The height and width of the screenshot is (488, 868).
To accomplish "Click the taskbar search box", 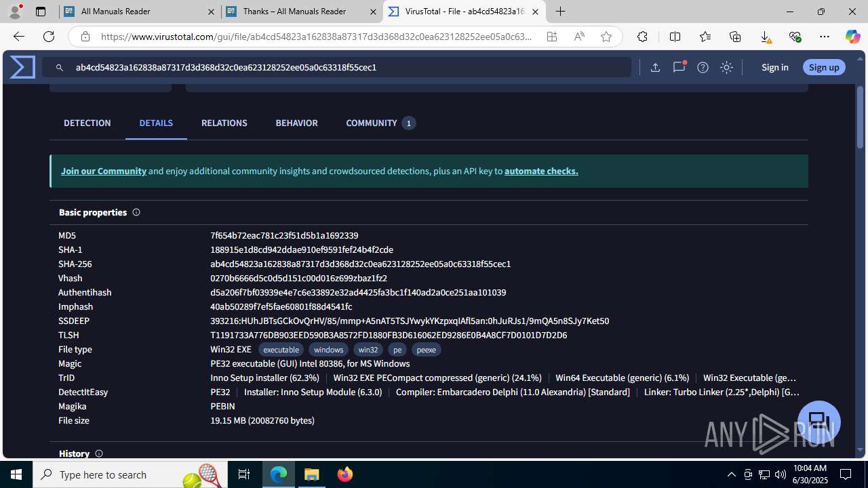I will pyautogui.click(x=130, y=474).
